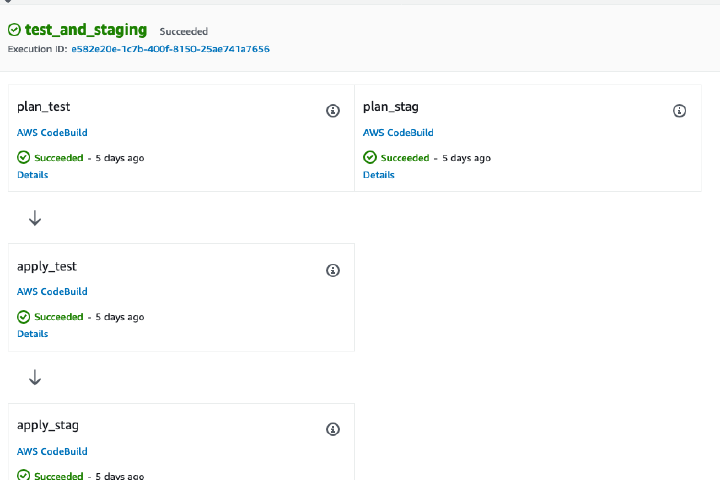Viewport: 720px width, 480px height.
Task: Click apply_test Succeeded status check icon
Action: click(24, 317)
